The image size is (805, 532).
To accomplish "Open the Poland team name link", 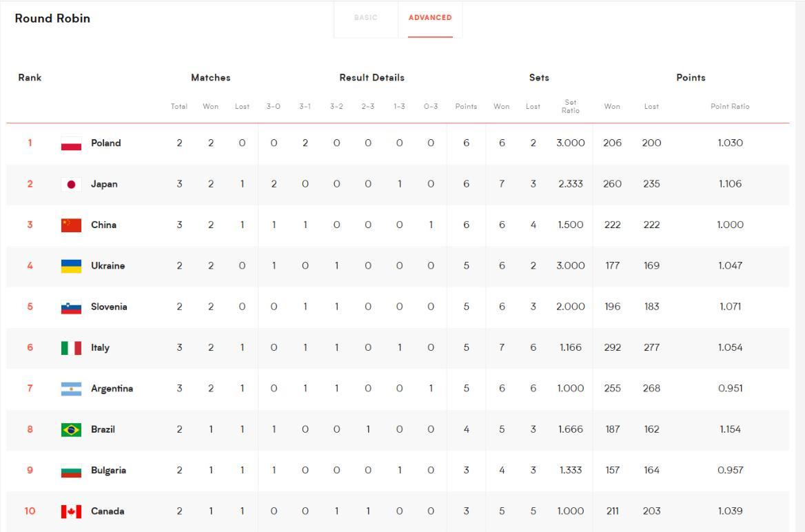I will click(x=105, y=143).
